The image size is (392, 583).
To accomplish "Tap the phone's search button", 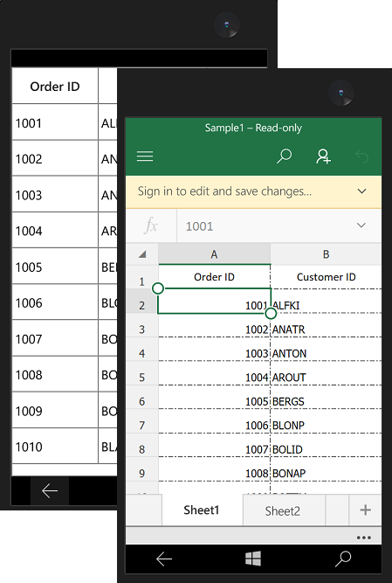I will click(343, 559).
